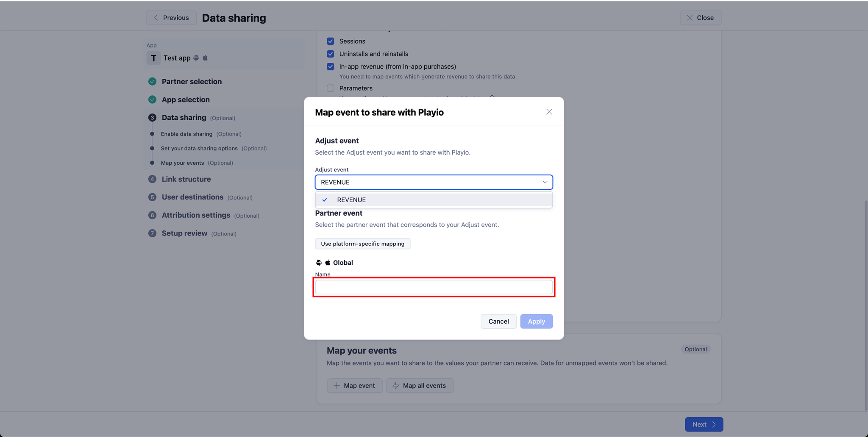
Task: Cancel the event mapping dialog
Action: 498,322
